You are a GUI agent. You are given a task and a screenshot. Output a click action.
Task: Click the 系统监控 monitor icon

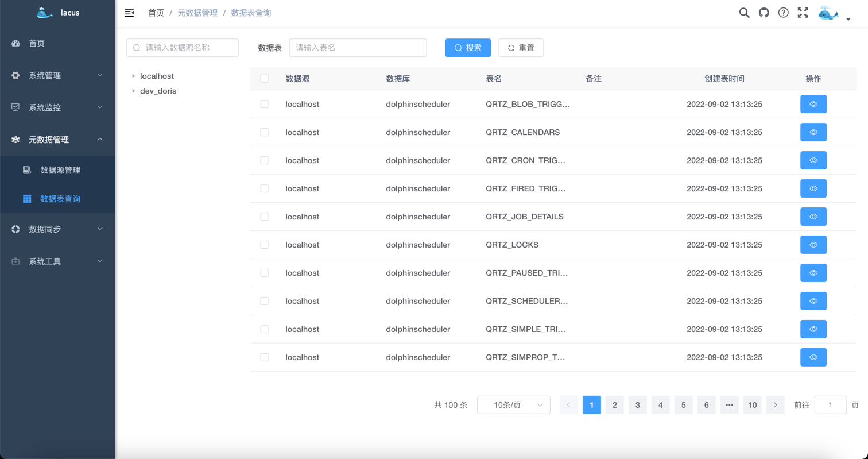click(15, 107)
